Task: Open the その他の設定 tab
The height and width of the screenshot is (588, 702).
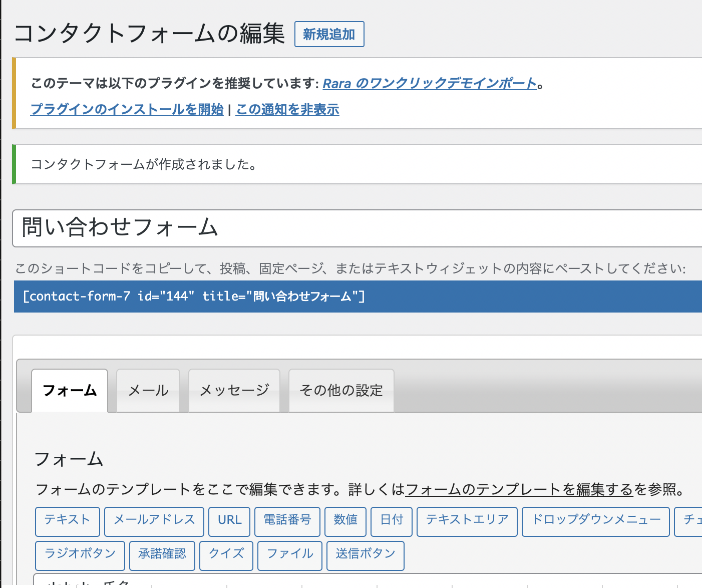Action: click(341, 391)
